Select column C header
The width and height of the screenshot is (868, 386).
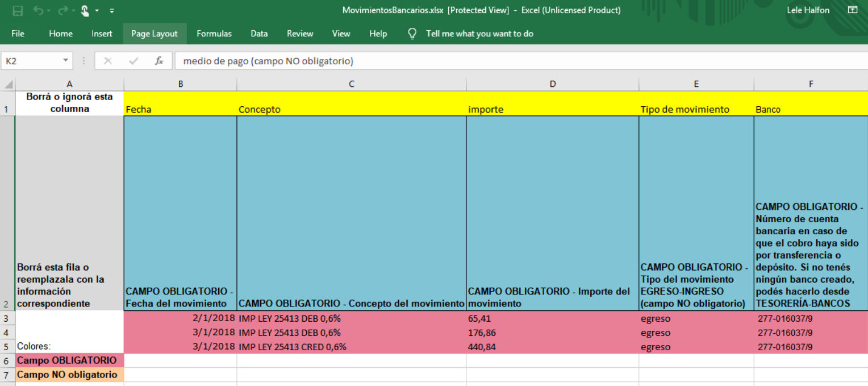point(352,84)
